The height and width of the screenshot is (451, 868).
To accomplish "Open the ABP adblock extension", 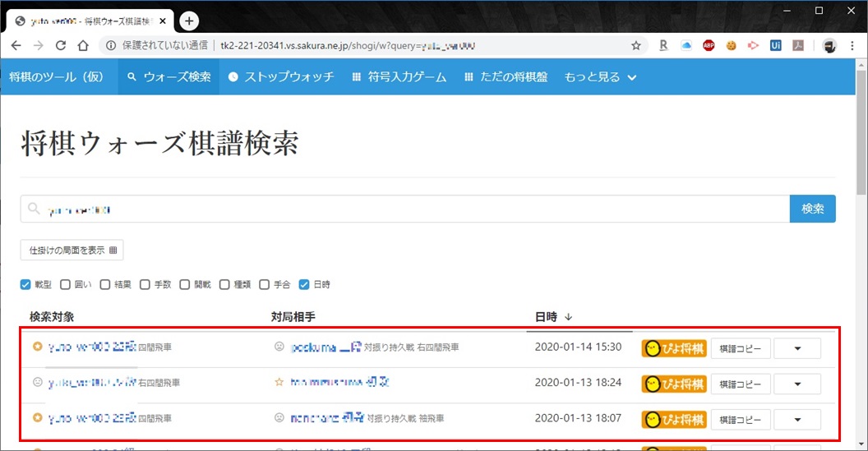I will tap(709, 46).
